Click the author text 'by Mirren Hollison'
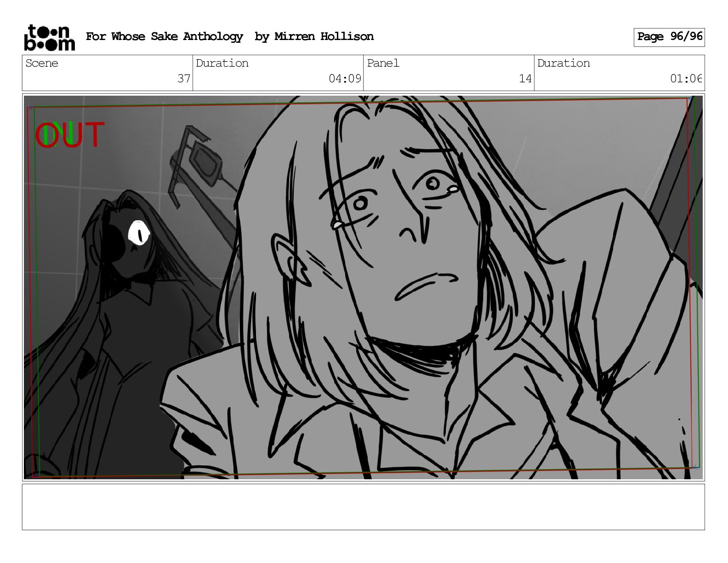728x563 pixels. pos(314,37)
